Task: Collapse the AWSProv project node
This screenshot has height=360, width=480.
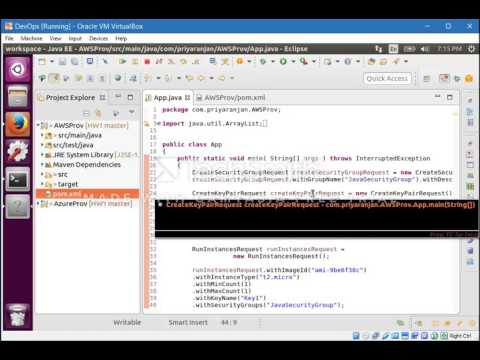Action: pos(38,125)
